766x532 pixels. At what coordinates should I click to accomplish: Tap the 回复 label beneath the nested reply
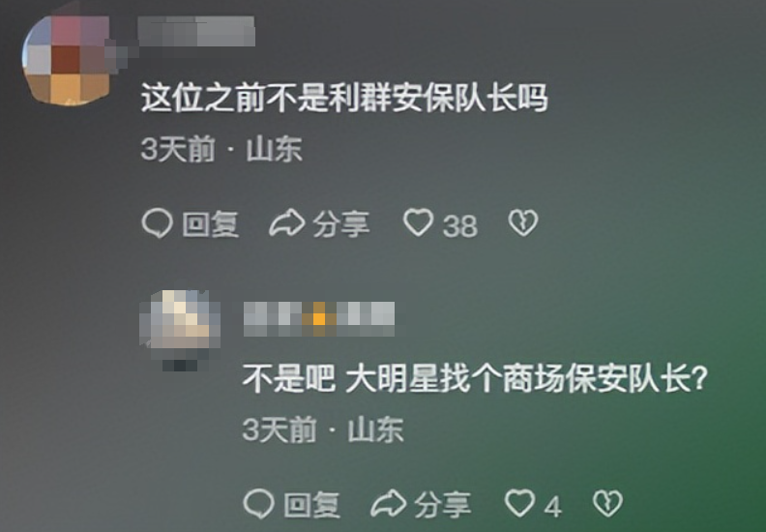point(312,505)
